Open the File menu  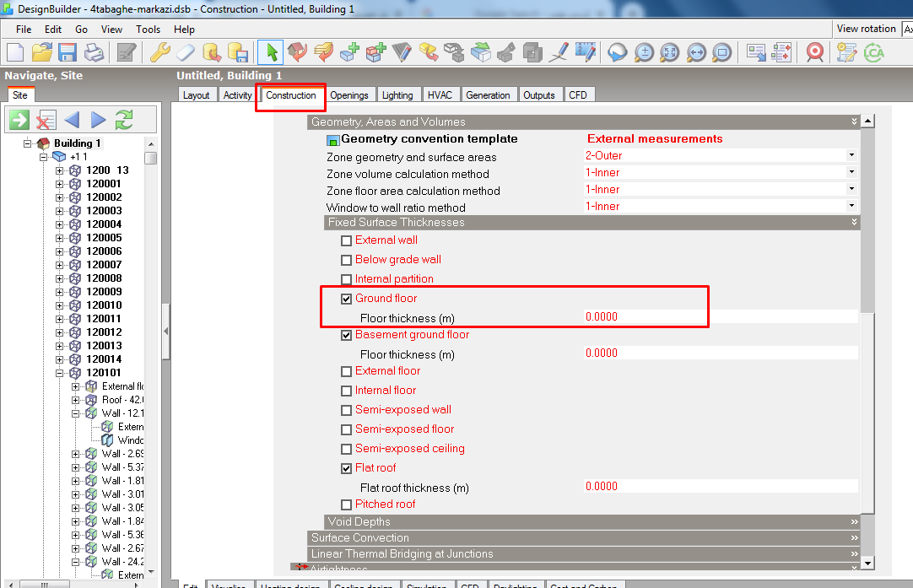click(24, 30)
